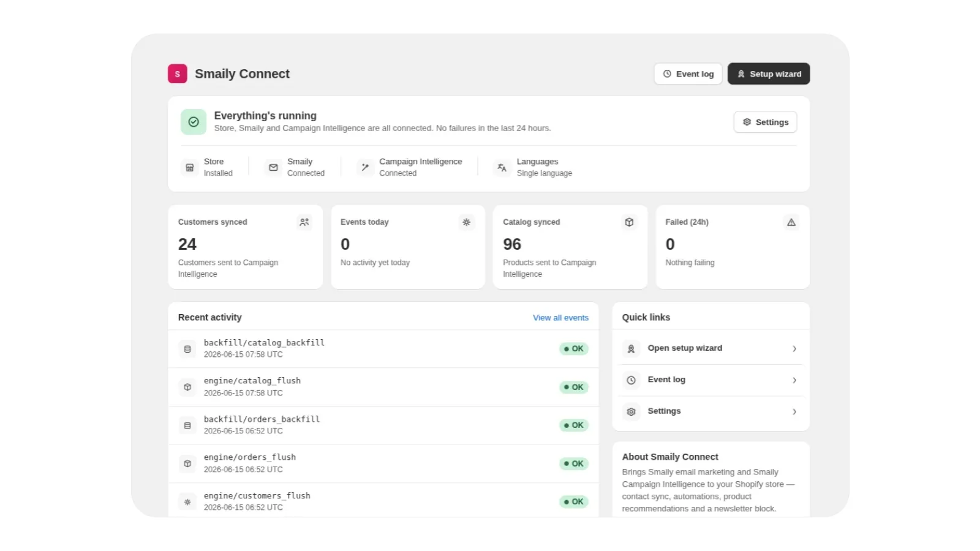Open Settings button in the status card
The height and width of the screenshot is (551, 980).
(x=765, y=122)
